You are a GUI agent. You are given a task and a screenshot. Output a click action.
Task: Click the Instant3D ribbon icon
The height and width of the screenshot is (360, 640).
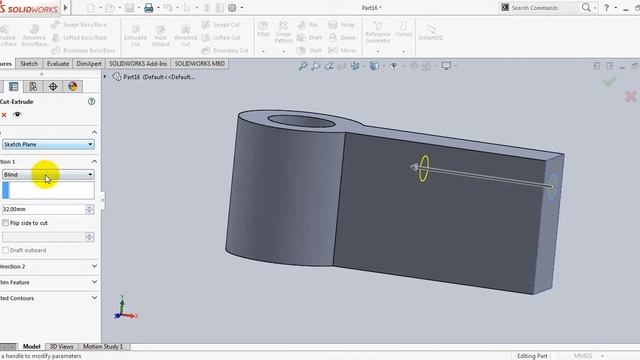coord(431,32)
